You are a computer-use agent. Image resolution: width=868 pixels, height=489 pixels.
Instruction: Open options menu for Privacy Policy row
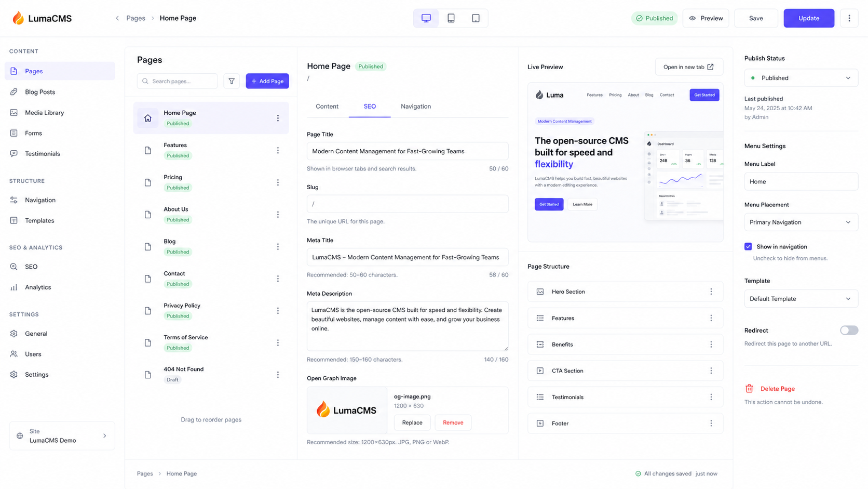click(x=278, y=311)
